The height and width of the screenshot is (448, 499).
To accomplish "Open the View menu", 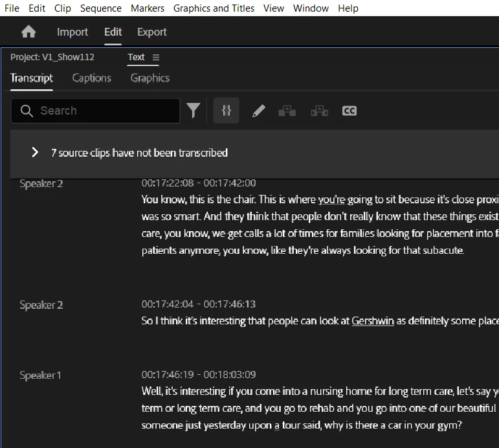I will click(273, 8).
